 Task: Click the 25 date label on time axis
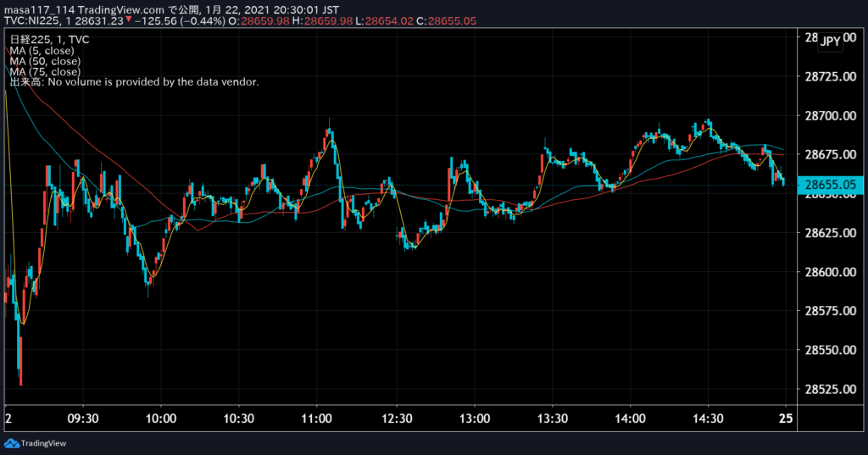point(786,419)
